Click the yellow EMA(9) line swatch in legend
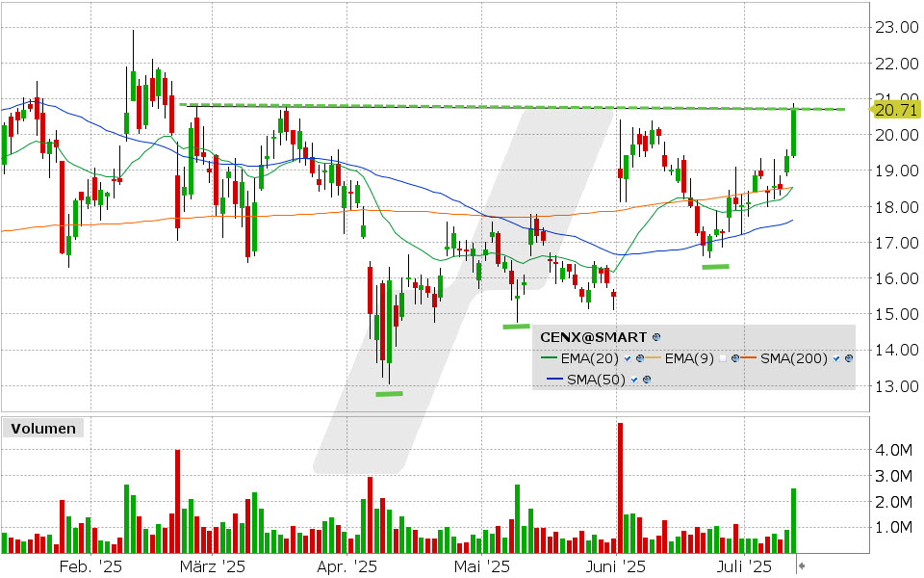The image size is (924, 578). [x=653, y=357]
